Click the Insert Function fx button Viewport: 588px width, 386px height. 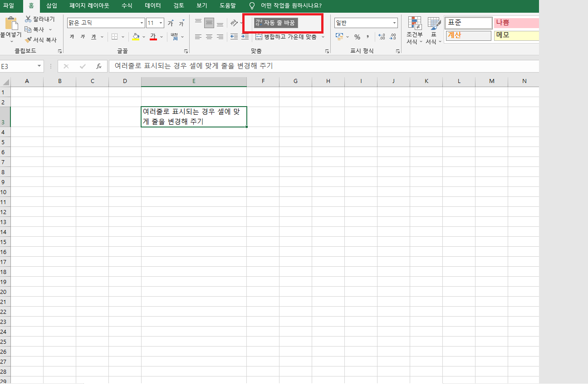click(x=99, y=66)
